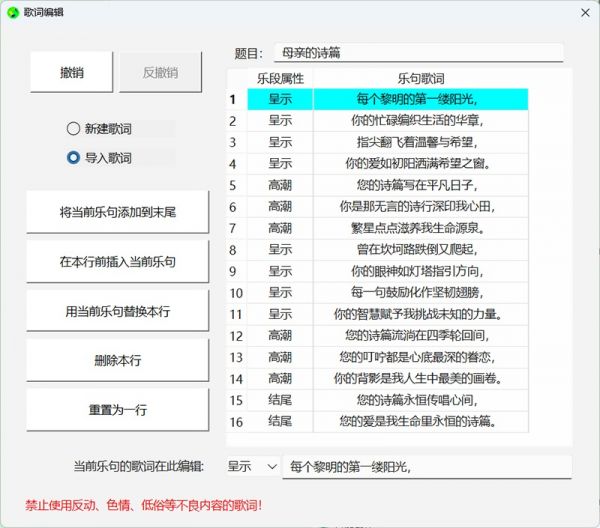Click the current lyric edit field
The height and width of the screenshot is (528, 600).
(427, 466)
